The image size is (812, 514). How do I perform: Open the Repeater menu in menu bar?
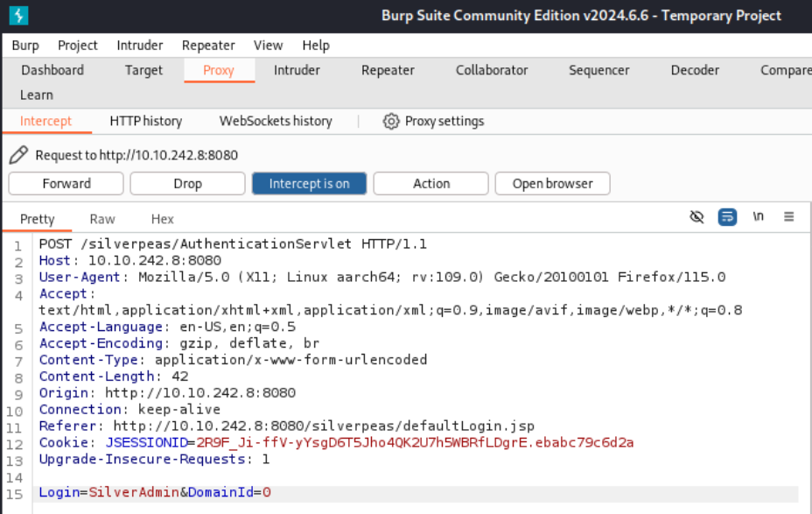pos(208,46)
